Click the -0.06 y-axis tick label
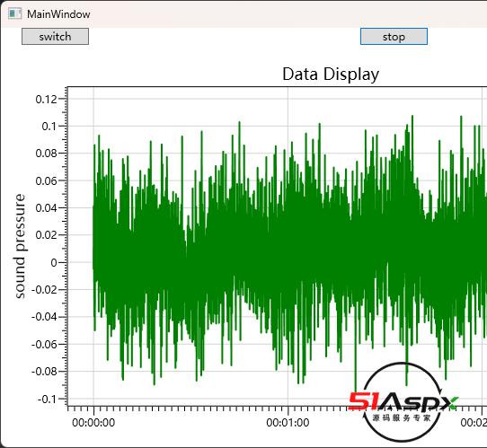 [x=44, y=344]
